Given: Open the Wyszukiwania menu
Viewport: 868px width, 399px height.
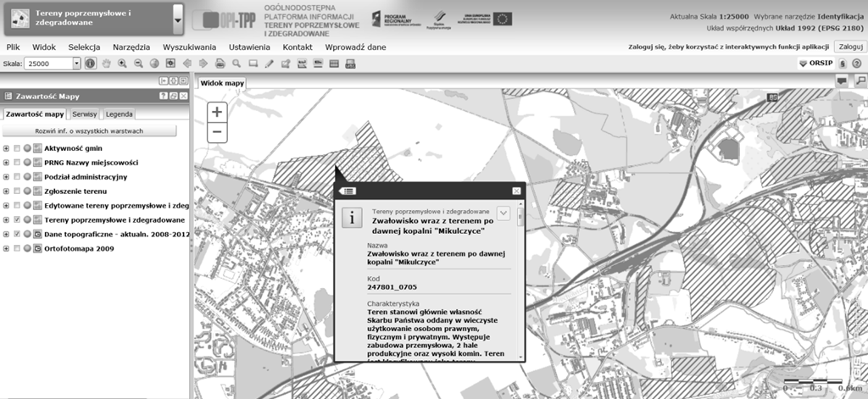Looking at the screenshot, I should 189,47.
